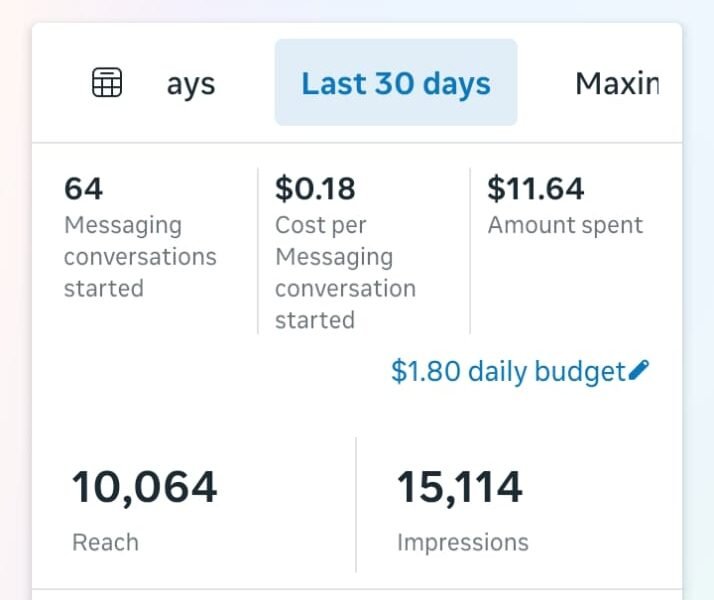
Task: Select the Last 30 days tab
Action: pyautogui.click(x=396, y=83)
